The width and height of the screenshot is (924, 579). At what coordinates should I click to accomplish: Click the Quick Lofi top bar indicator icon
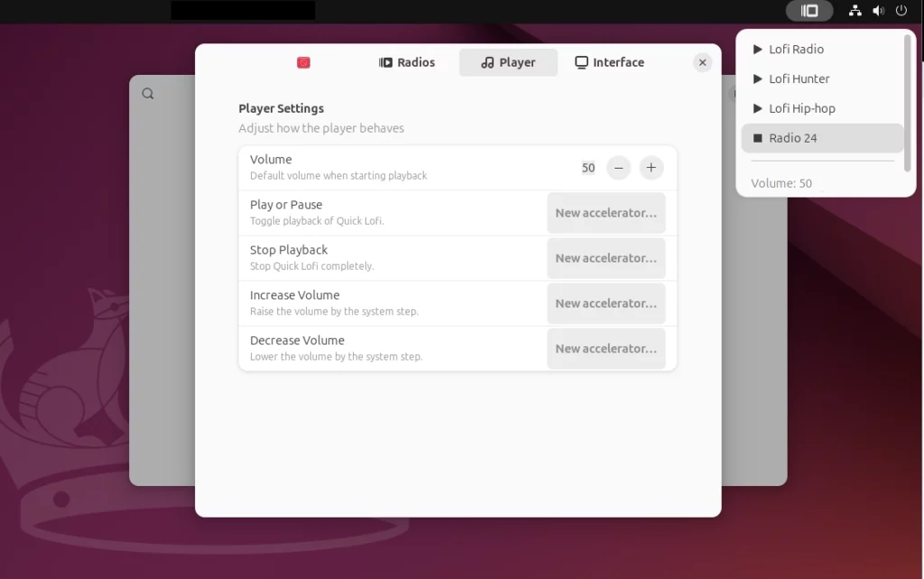(809, 11)
